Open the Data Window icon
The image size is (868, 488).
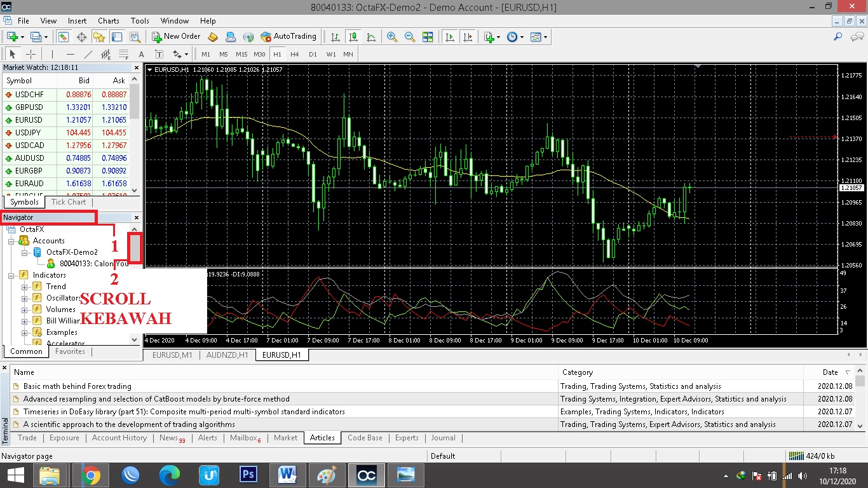(81, 37)
